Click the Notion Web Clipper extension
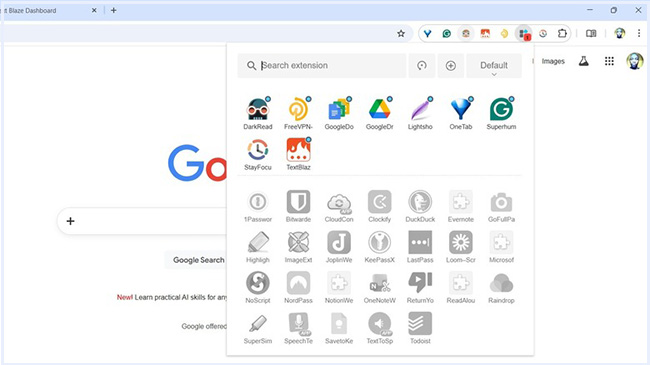650x365 pixels. [x=339, y=283]
